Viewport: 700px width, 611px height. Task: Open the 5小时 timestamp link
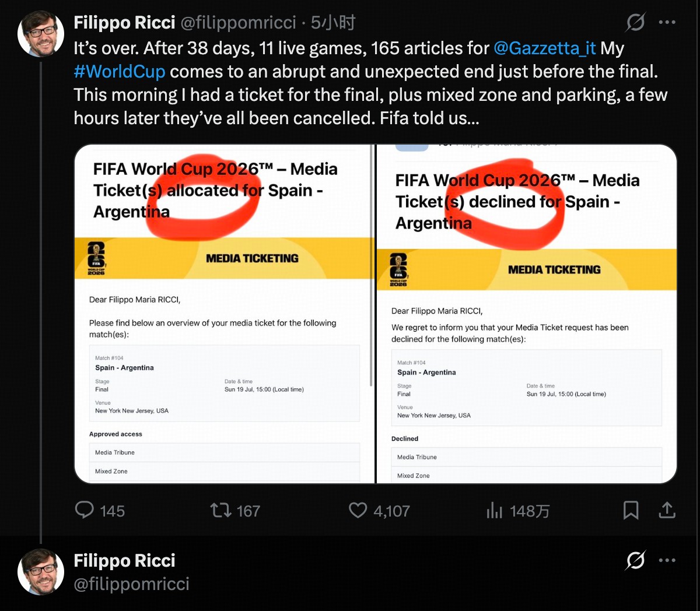[x=333, y=23]
